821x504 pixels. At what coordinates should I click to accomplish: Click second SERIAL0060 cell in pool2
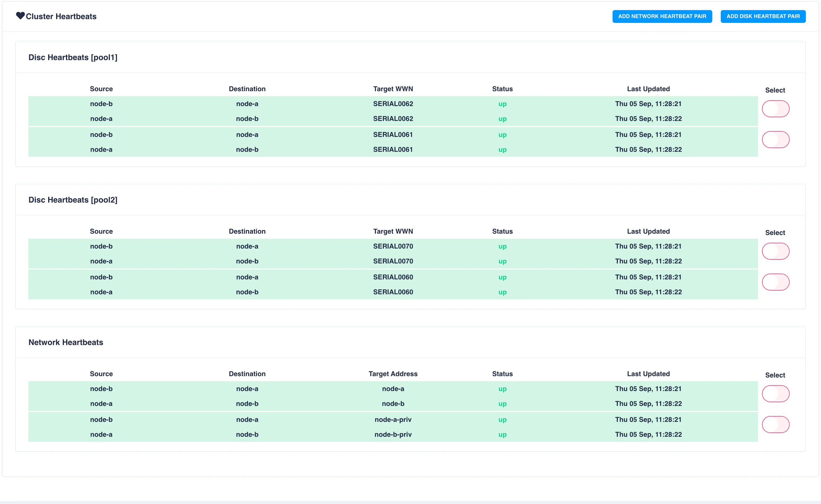pyautogui.click(x=393, y=292)
